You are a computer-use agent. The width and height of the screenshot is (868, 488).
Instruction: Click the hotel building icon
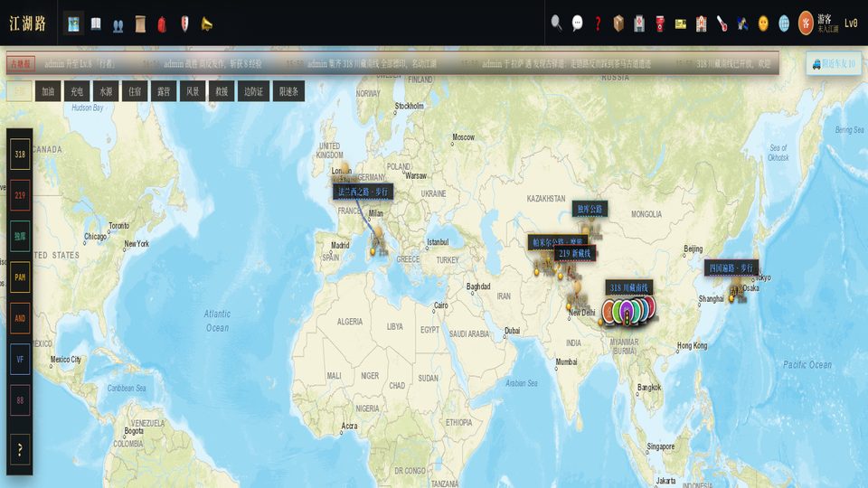click(702, 23)
